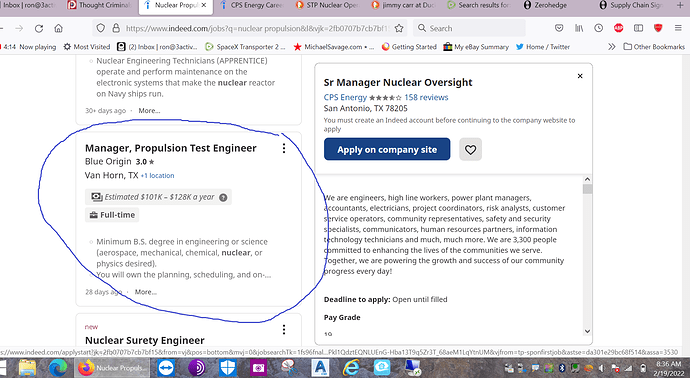This screenshot has height=378, width=690.
Task: Save the job with the heart button
Action: coord(470,150)
